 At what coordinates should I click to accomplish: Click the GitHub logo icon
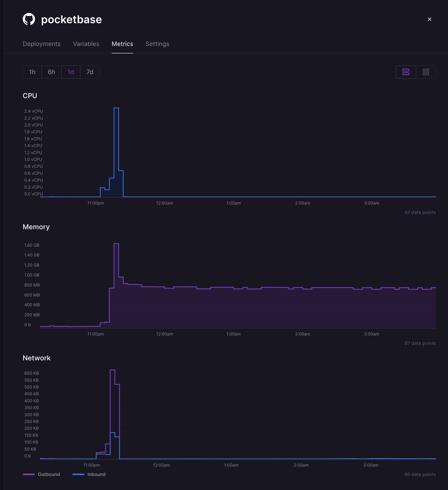29,19
